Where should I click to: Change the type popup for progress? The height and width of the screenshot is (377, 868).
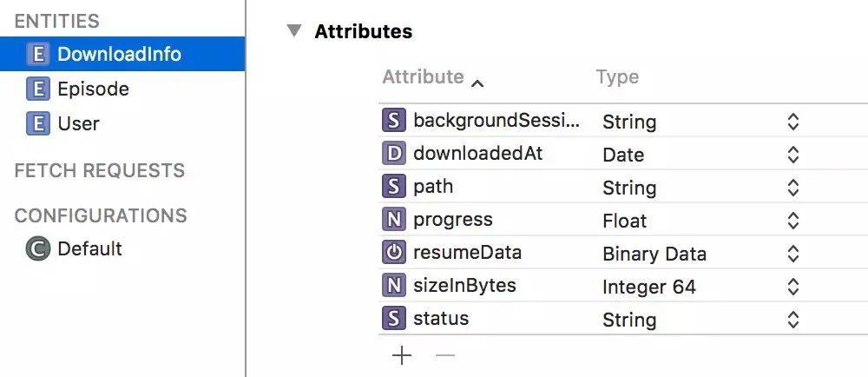(x=792, y=221)
